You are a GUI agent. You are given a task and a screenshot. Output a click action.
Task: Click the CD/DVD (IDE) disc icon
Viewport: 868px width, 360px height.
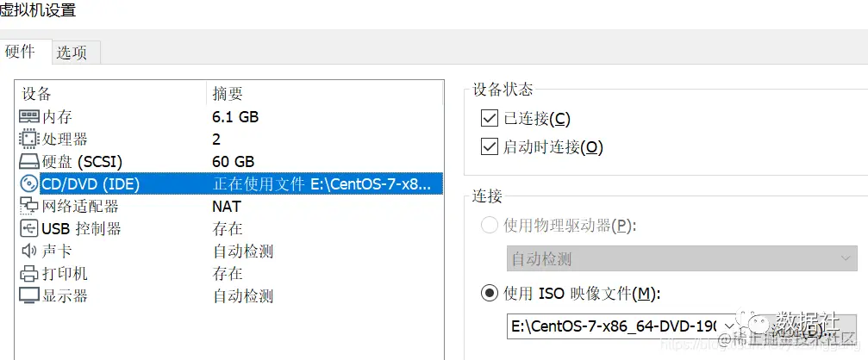(29, 183)
